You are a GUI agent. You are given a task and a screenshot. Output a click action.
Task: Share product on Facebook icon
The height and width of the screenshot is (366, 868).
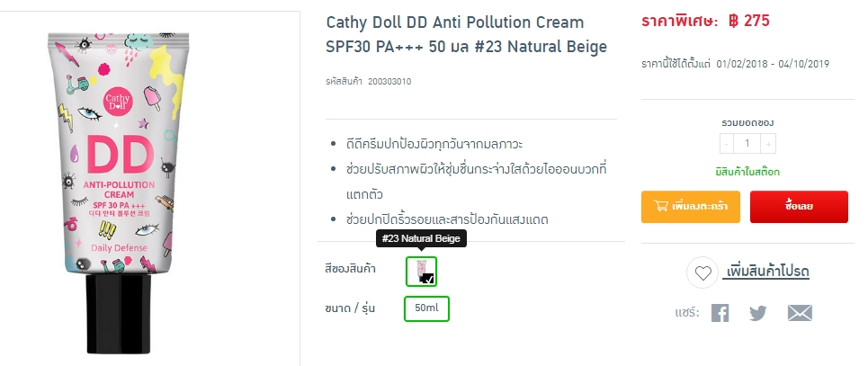click(x=720, y=314)
